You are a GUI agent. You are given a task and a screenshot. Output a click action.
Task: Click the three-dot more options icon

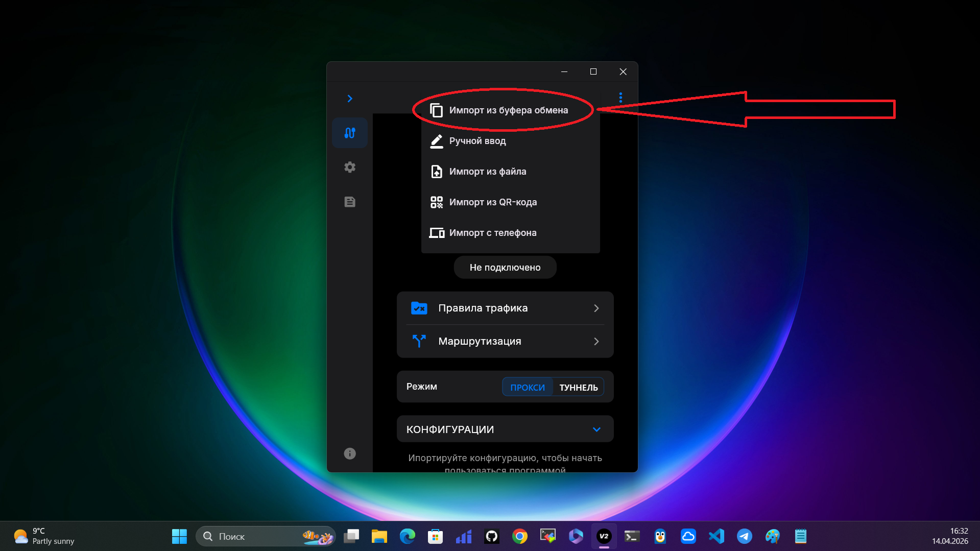620,98
